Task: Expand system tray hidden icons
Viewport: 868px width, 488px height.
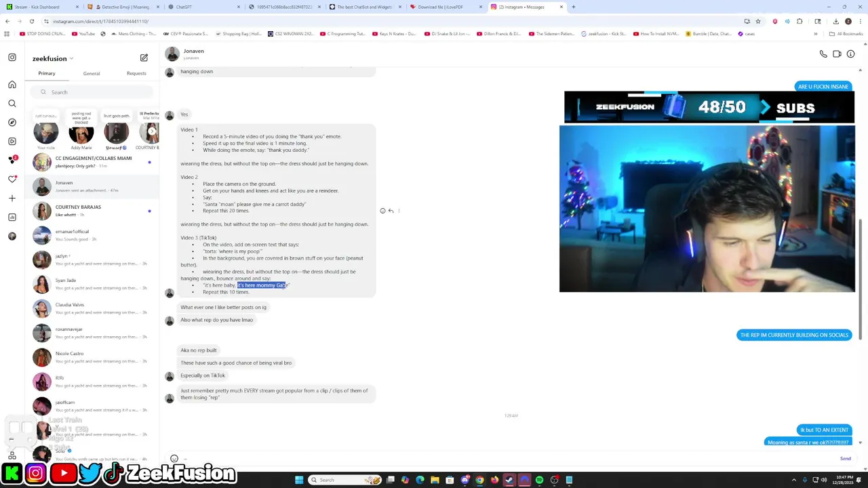Action: 794,480
